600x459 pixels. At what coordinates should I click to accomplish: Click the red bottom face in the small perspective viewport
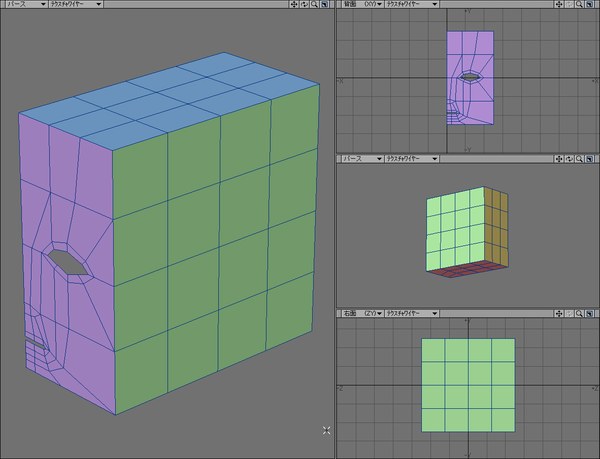point(467,269)
